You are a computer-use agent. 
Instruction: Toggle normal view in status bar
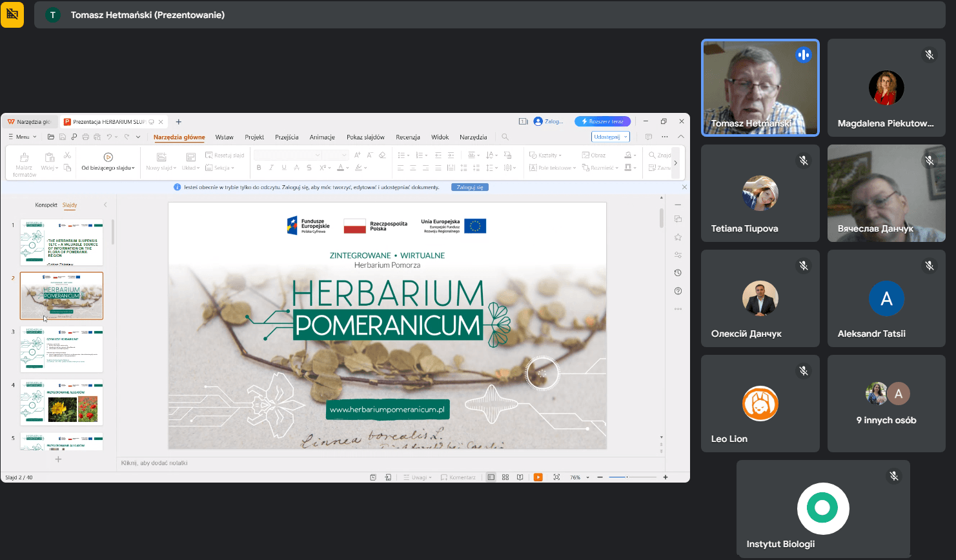(x=491, y=477)
